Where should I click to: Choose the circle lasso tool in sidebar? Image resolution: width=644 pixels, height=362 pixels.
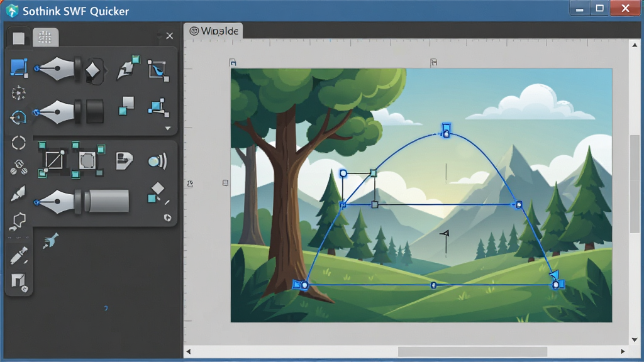click(x=18, y=143)
